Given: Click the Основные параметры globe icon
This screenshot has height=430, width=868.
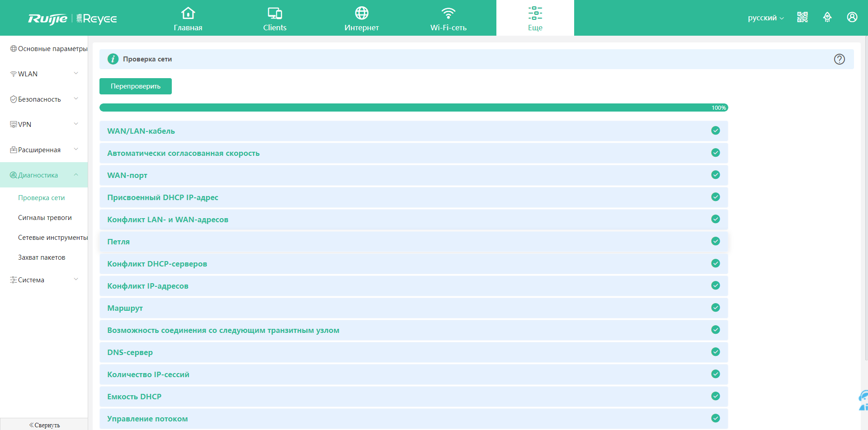Looking at the screenshot, I should 14,48.
